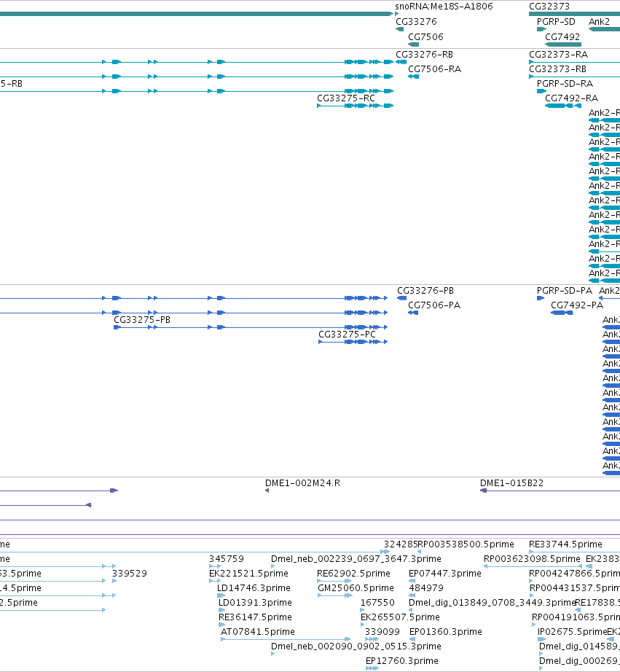
Task: Select the CG7506 gene glyph
Action: click(414, 44)
